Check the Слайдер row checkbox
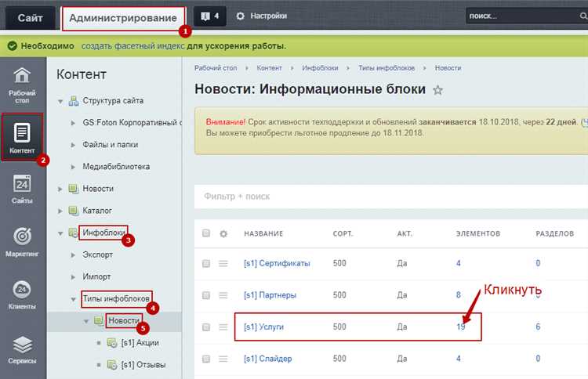 (206, 359)
